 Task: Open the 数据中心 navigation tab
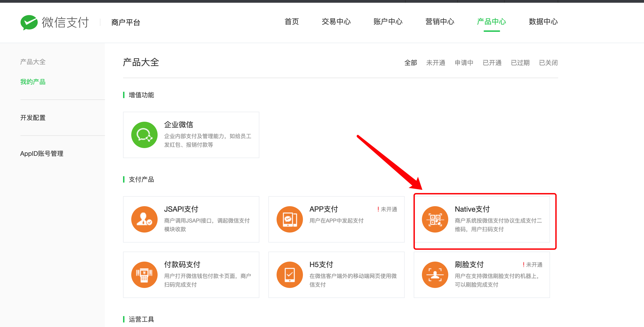pos(543,22)
